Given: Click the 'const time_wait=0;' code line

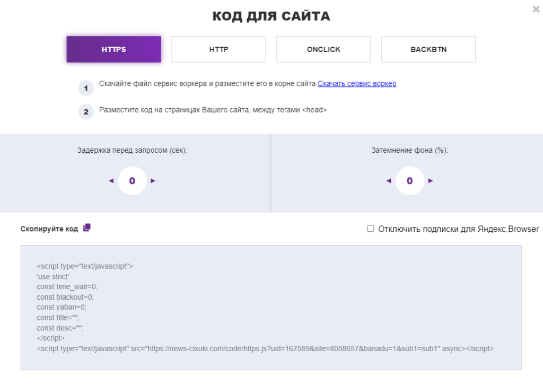Looking at the screenshot, I should 67,287.
